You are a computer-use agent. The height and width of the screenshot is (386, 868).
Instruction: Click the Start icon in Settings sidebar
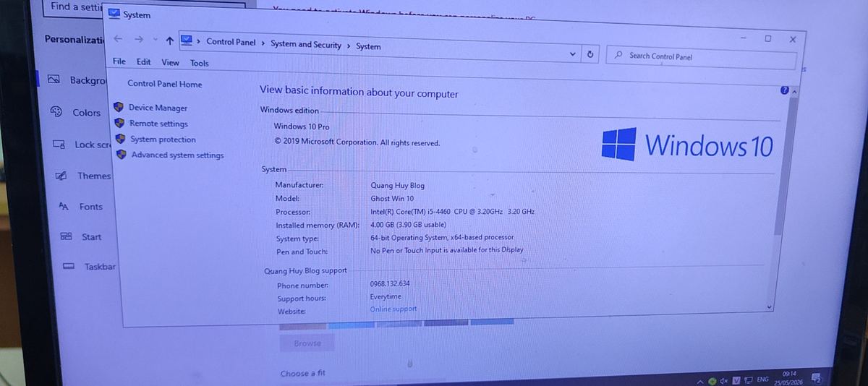(x=66, y=236)
